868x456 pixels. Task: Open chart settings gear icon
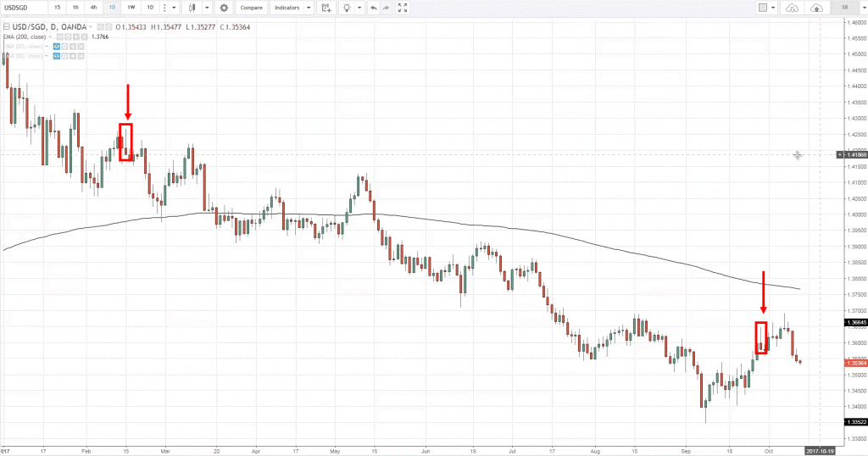[x=224, y=8]
